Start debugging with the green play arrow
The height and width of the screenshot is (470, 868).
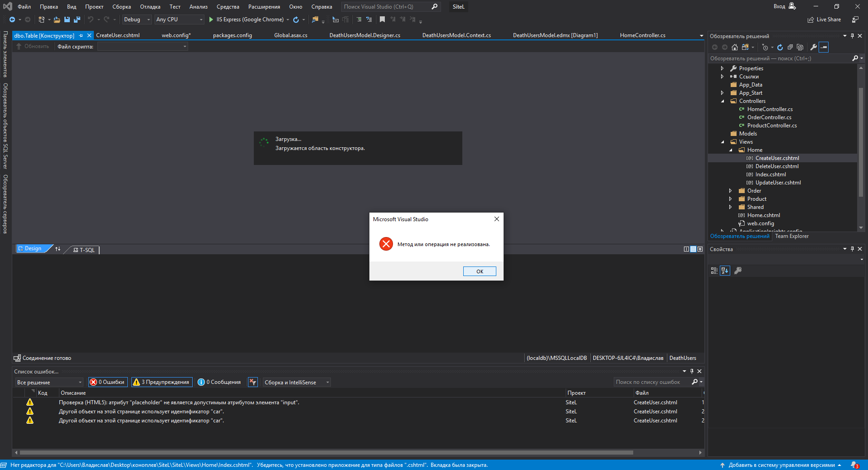211,19
